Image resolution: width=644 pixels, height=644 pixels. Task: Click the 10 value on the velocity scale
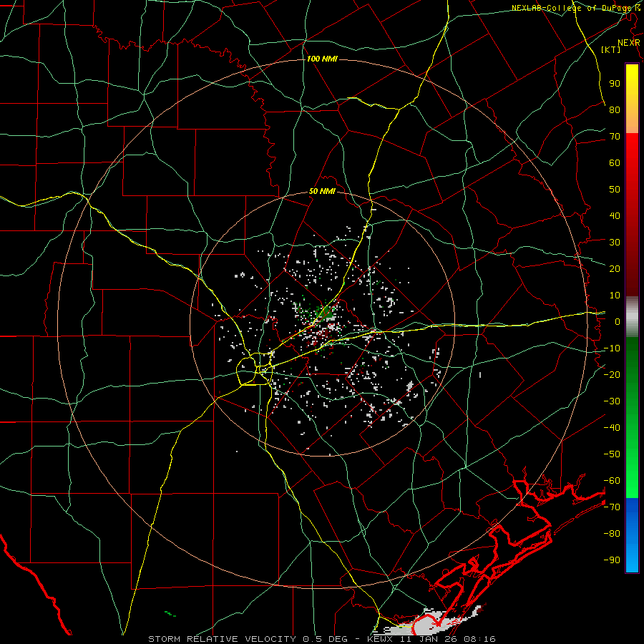tap(615, 296)
